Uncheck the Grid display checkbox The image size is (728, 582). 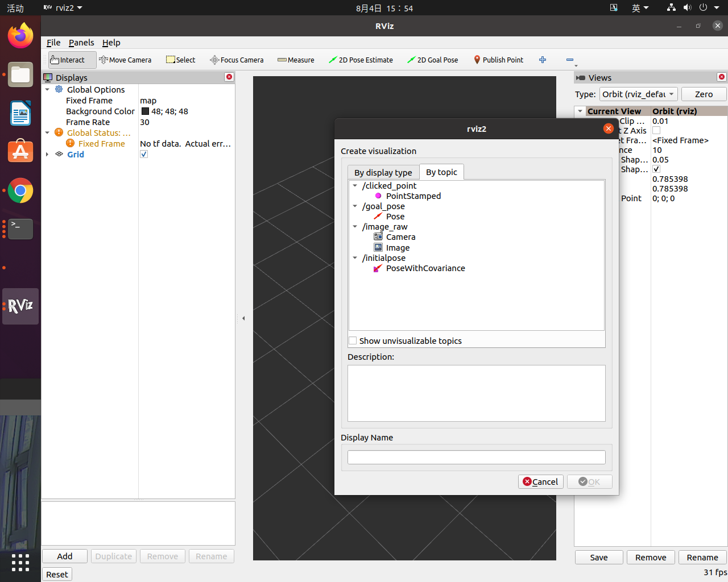[x=144, y=153]
